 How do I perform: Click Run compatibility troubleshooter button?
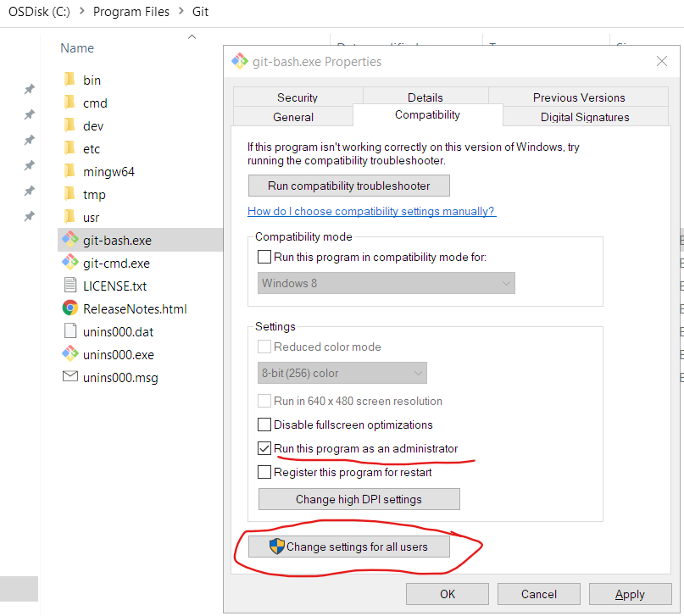[x=349, y=186]
